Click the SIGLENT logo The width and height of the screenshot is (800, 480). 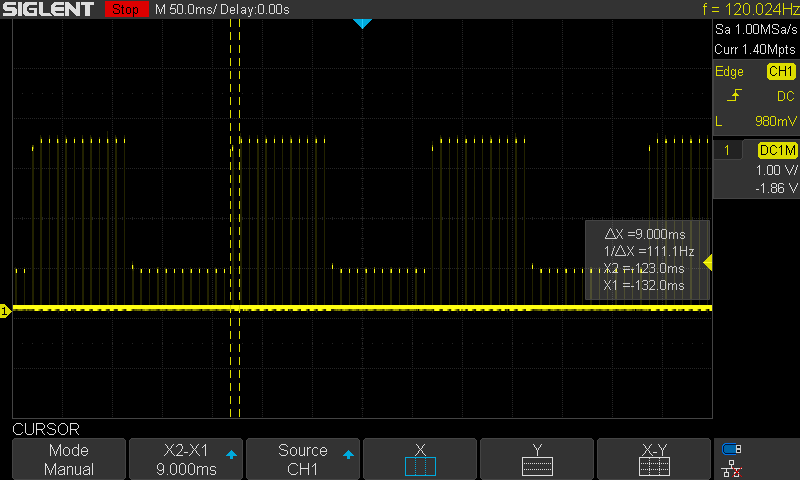(48, 9)
